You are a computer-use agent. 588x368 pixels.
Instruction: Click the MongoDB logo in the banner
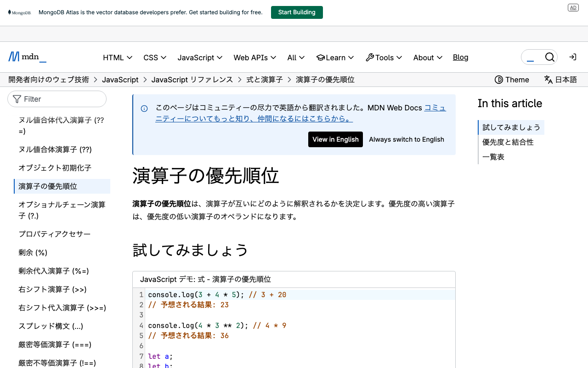(19, 12)
